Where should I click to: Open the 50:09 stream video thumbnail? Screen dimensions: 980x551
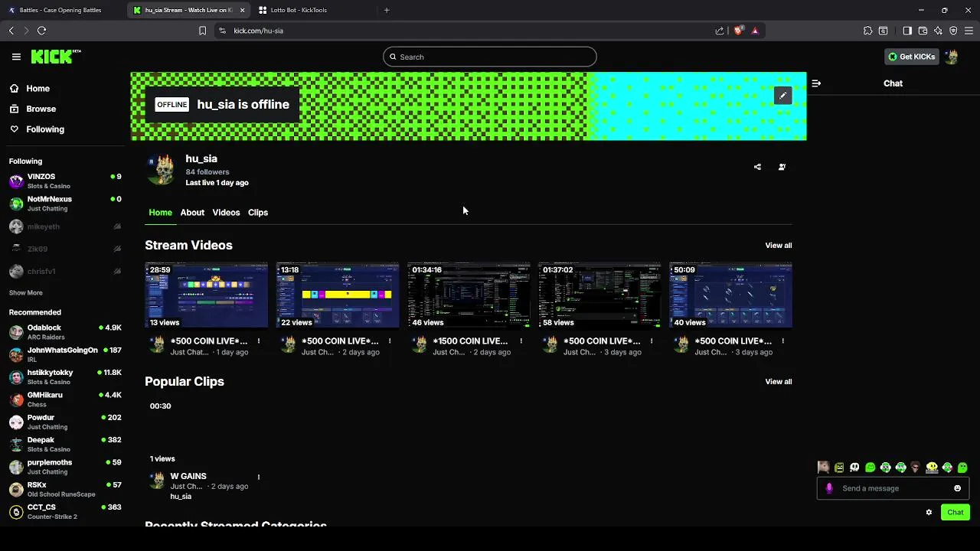pos(731,295)
